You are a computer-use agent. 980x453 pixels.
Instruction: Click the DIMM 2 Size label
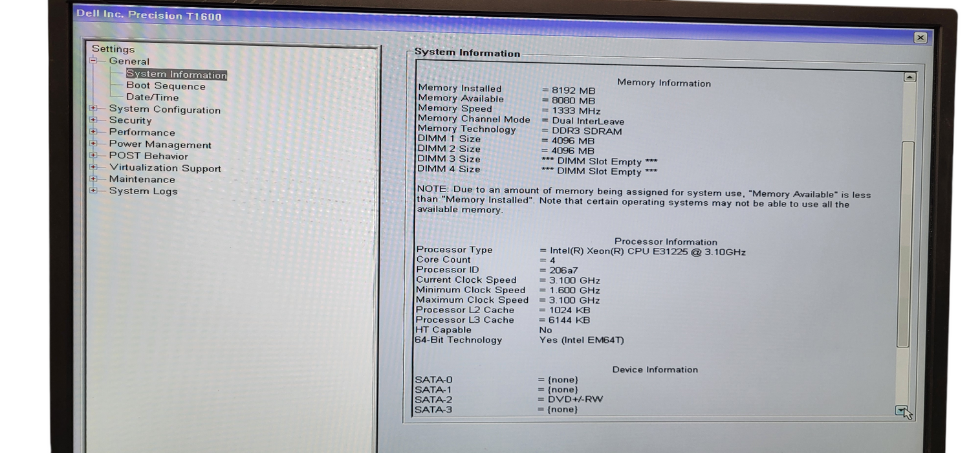449,149
